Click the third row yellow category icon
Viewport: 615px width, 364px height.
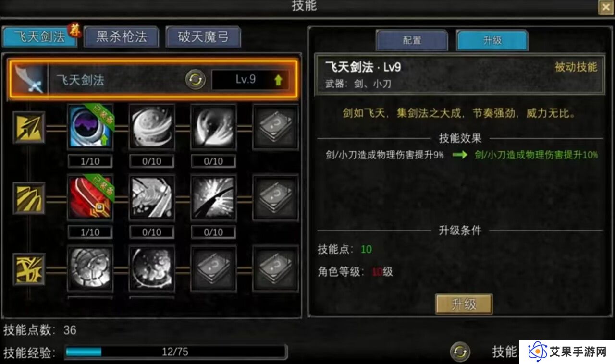coord(29,269)
